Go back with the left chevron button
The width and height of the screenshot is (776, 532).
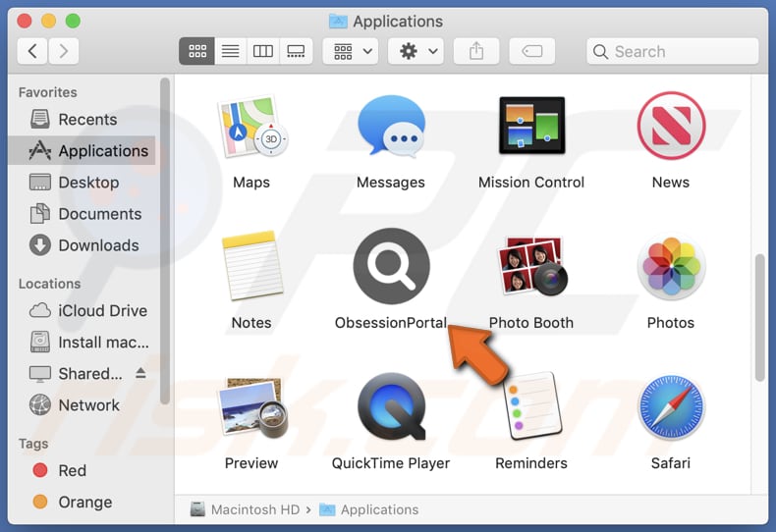[x=32, y=51]
